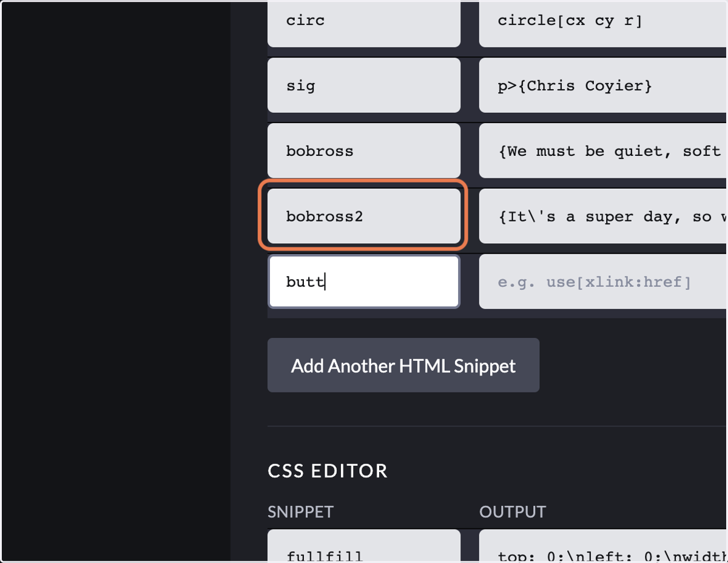The image size is (728, 563).
Task: Click the 'circle[cx cy r]' output field
Action: (x=604, y=24)
